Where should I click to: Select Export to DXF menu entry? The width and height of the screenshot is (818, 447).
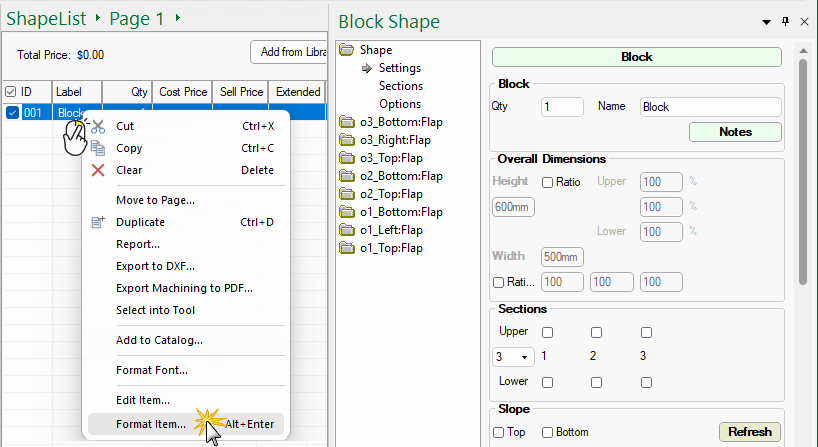155,266
